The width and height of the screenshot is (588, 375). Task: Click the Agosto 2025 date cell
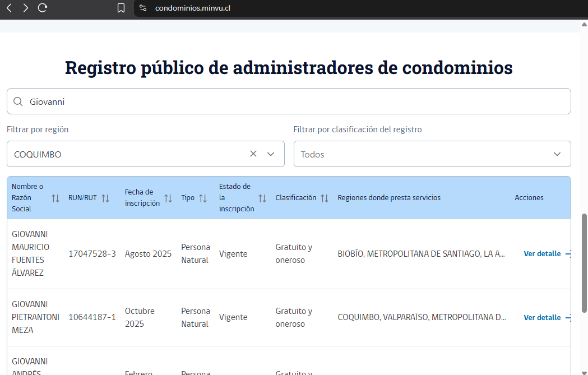click(x=148, y=254)
